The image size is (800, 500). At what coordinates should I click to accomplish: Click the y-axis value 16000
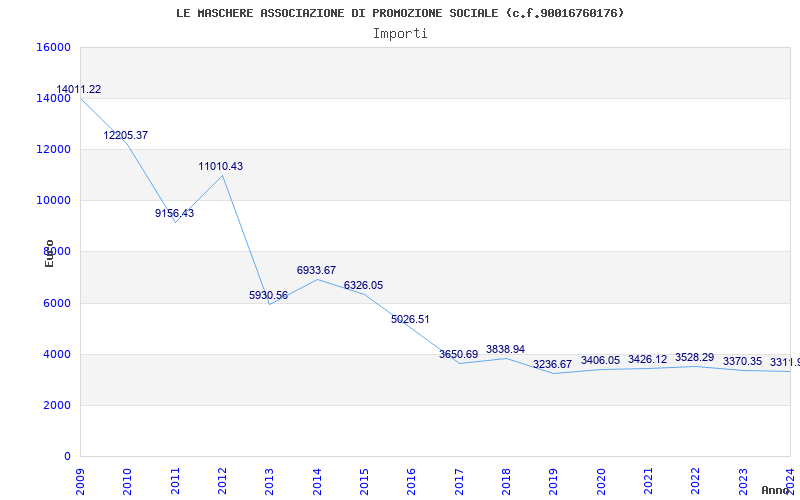[53, 47]
